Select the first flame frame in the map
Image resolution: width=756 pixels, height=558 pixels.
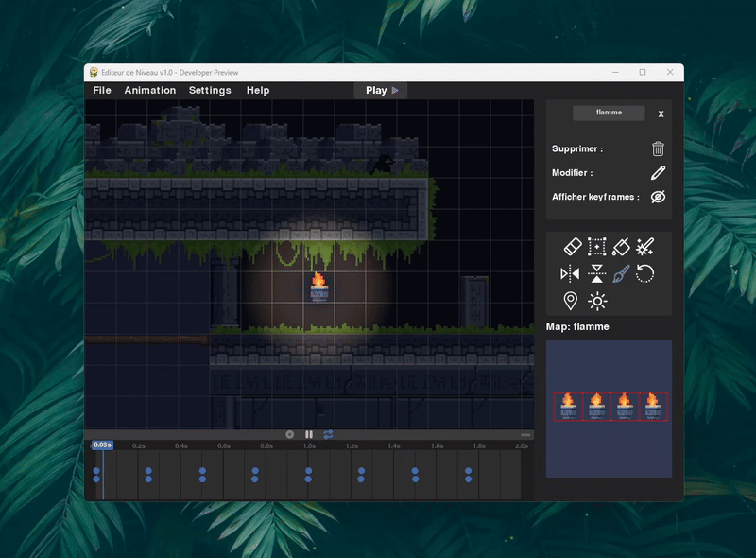tap(569, 407)
